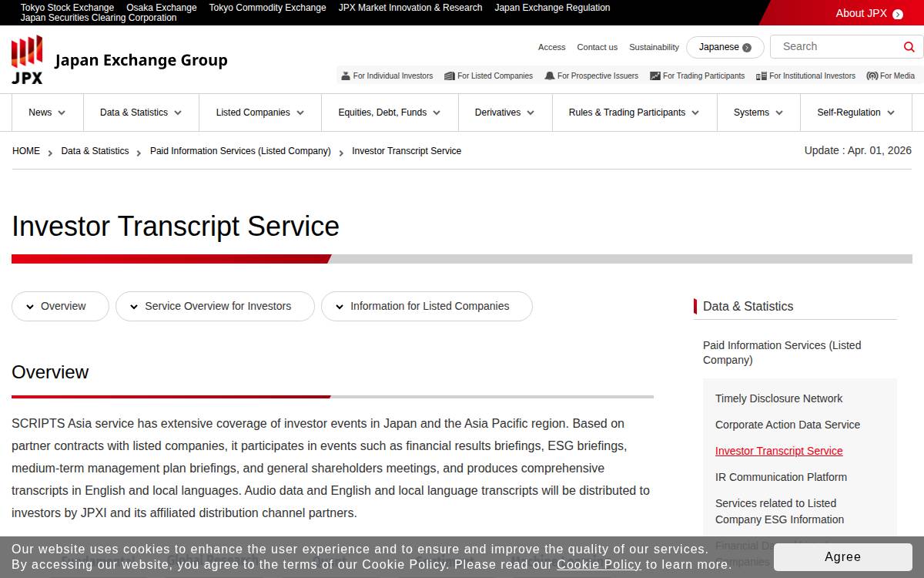
Task: Click breadcrumb chevron after HOME
Action: tap(50, 153)
